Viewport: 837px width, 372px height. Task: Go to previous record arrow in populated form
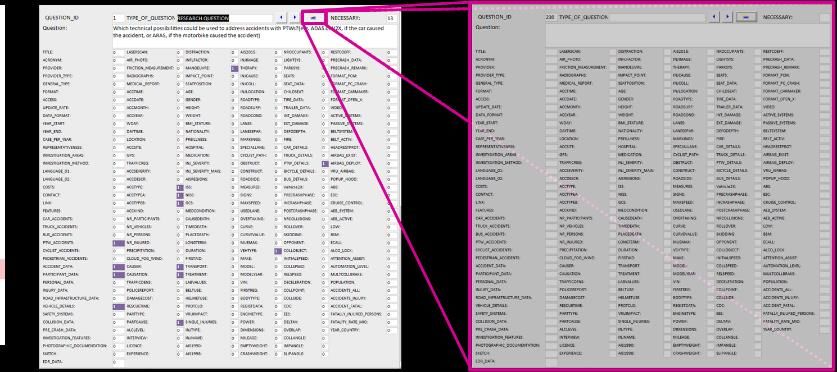[281, 18]
